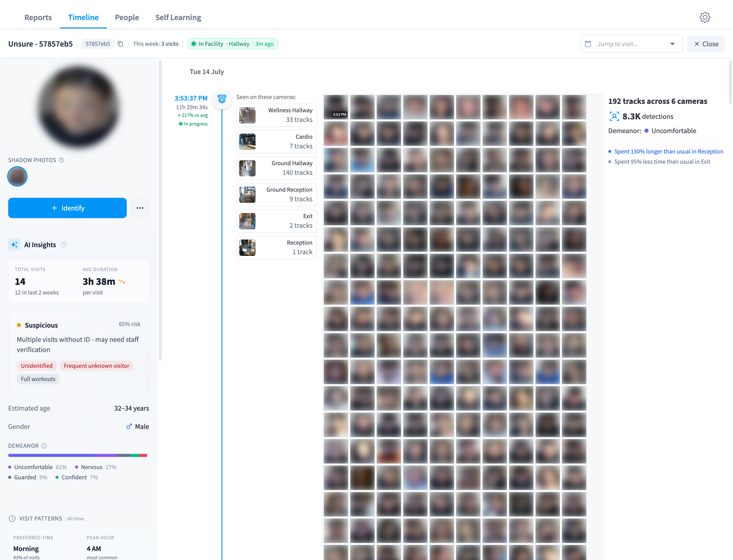Click the shadow photo thumbnail

tap(17, 176)
